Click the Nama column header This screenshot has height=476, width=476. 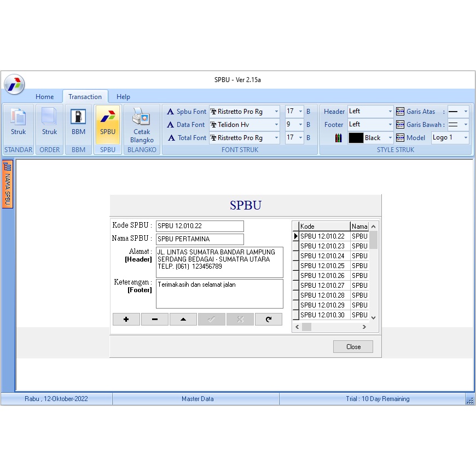[x=359, y=226]
